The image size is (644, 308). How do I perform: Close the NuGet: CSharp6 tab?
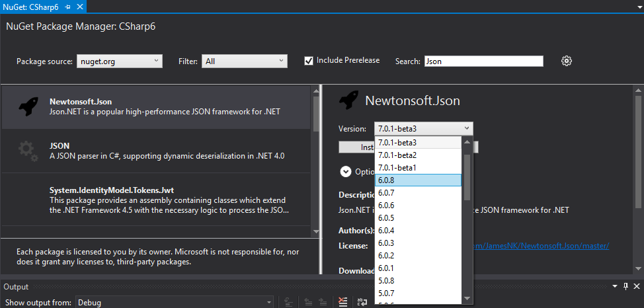[80, 7]
